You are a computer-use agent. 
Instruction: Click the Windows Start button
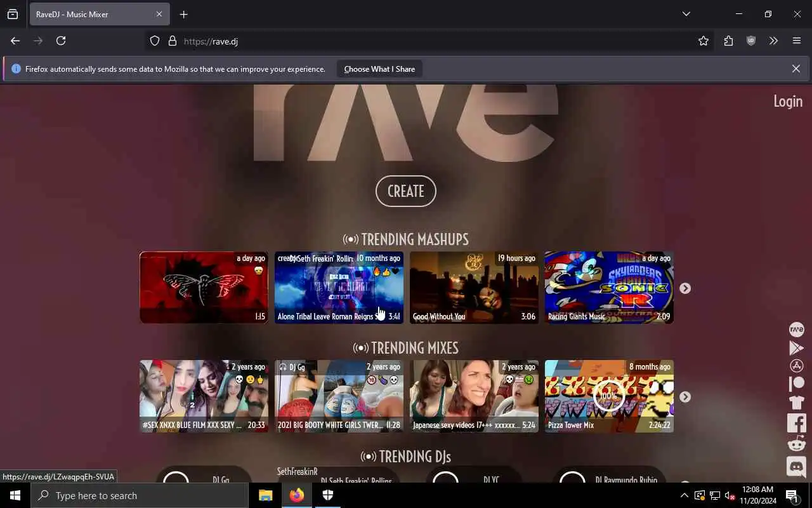pyautogui.click(x=15, y=495)
